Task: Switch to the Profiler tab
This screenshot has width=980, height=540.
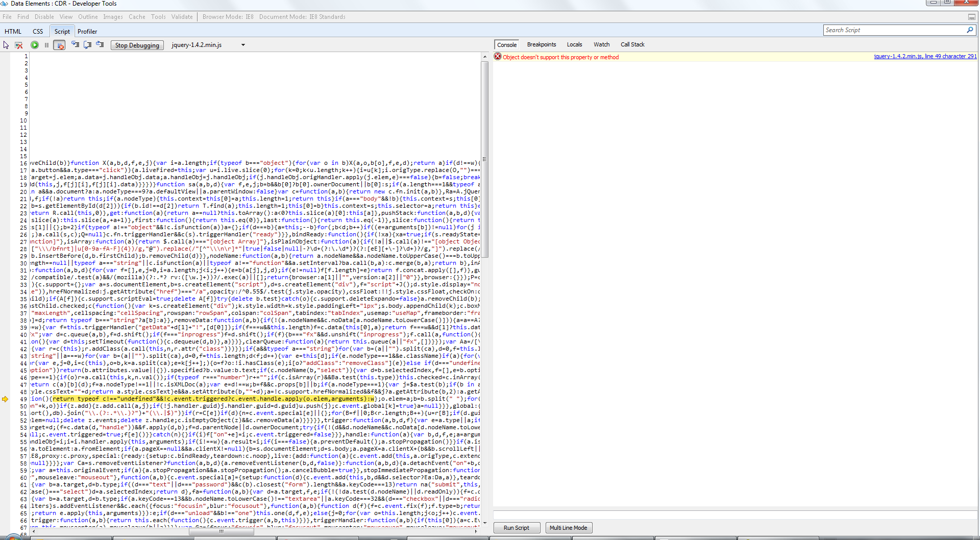Action: pyautogui.click(x=87, y=32)
